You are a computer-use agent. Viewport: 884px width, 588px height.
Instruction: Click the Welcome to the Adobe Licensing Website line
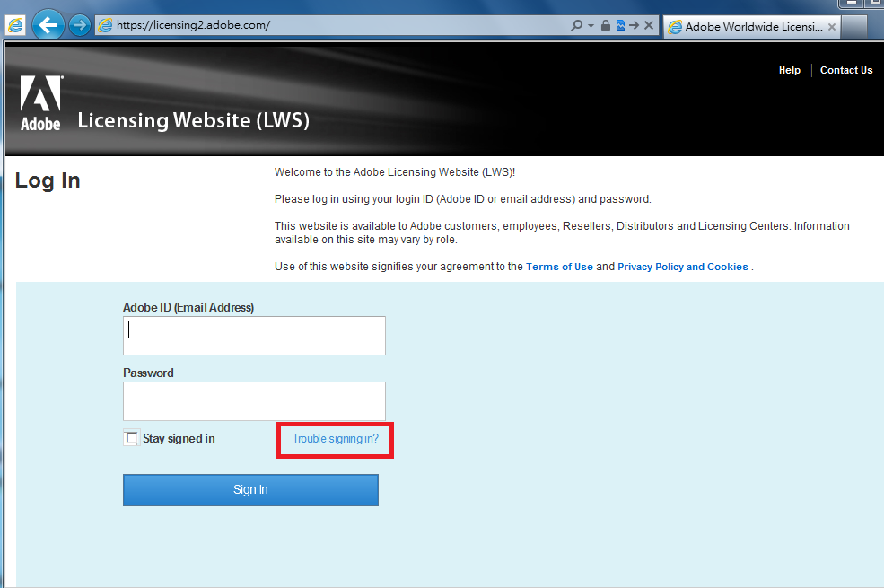395,172
